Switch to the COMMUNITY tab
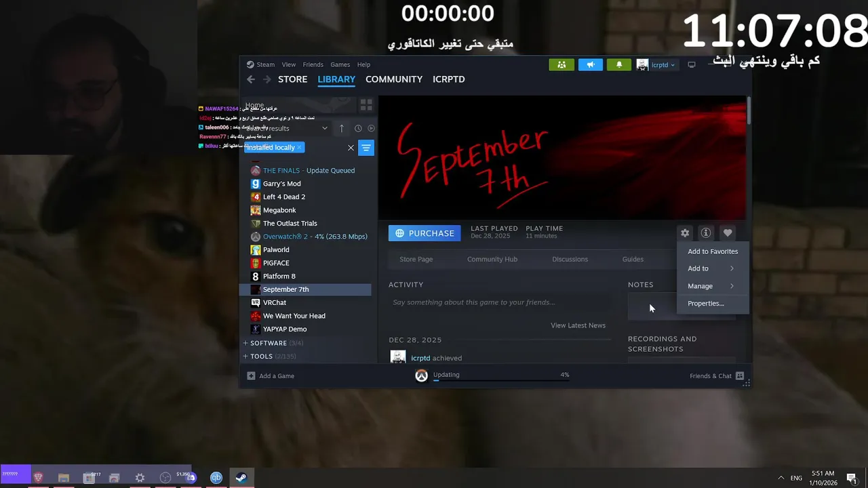Viewport: 868px width, 488px height. (394, 79)
